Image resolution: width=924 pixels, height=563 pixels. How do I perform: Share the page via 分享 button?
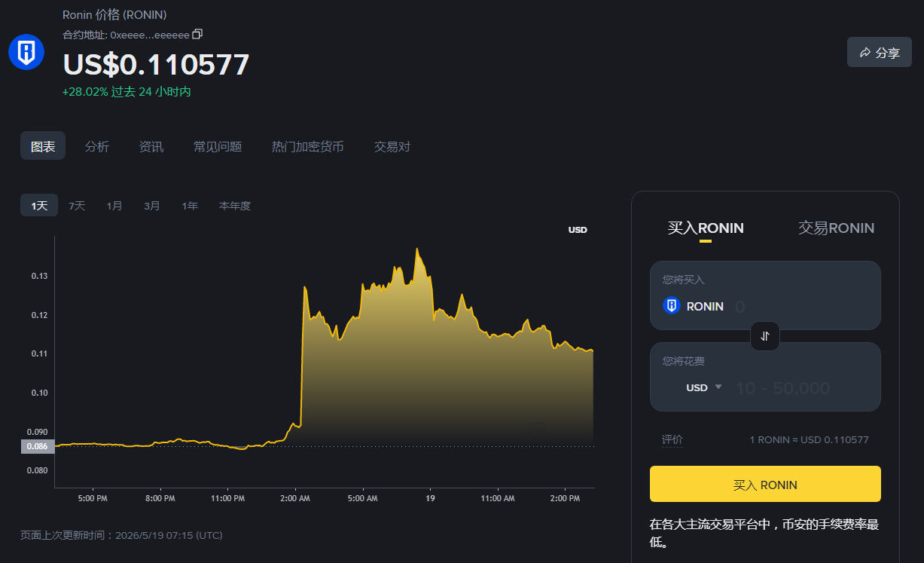point(880,53)
